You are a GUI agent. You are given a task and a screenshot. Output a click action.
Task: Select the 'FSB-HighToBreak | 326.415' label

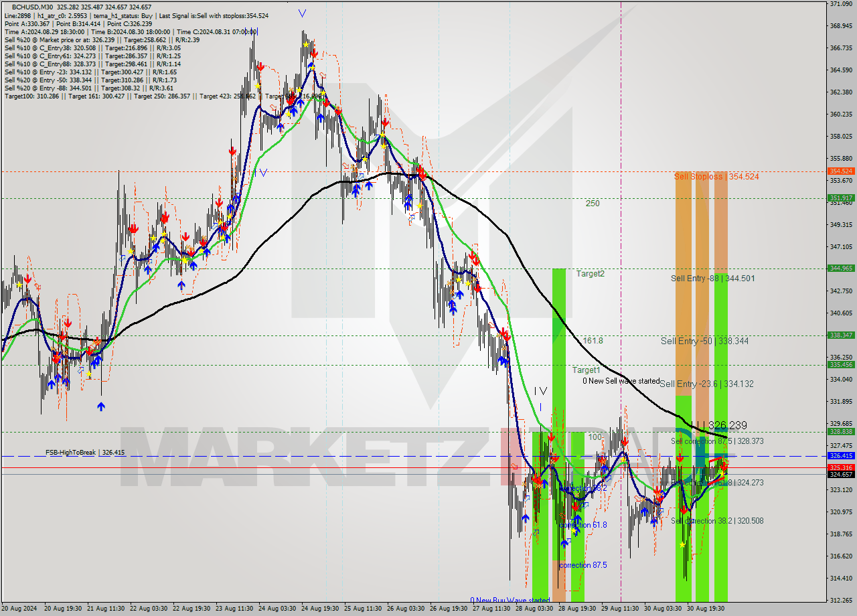point(85,453)
